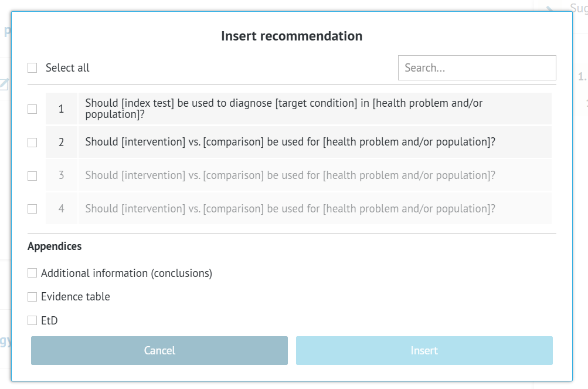
Task: Enable the Evidence table appendix checkbox
Action: click(x=32, y=297)
